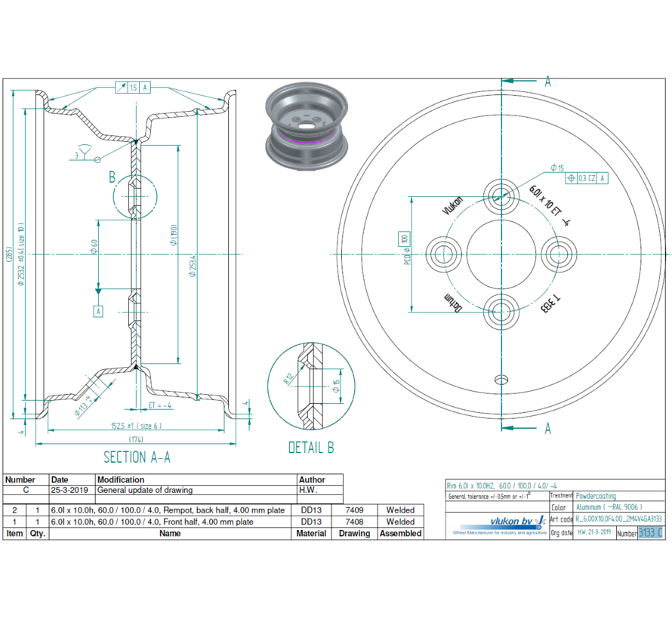The width and height of the screenshot is (672, 619).
Task: Select the datum A flag on the rim profile
Action: click(x=99, y=310)
